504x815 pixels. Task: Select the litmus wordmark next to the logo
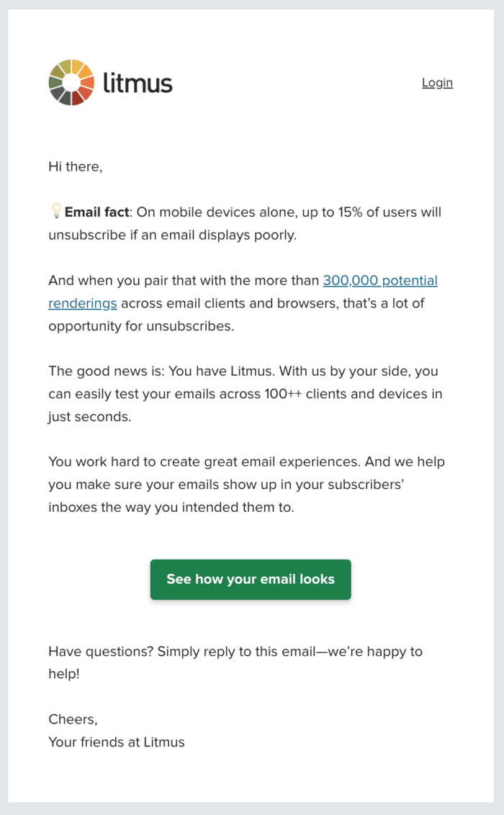click(140, 82)
